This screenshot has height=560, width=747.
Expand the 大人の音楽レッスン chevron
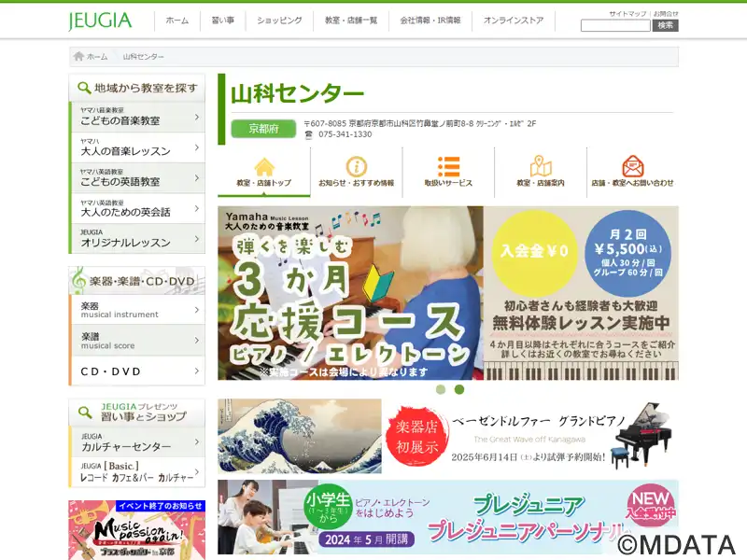197,147
